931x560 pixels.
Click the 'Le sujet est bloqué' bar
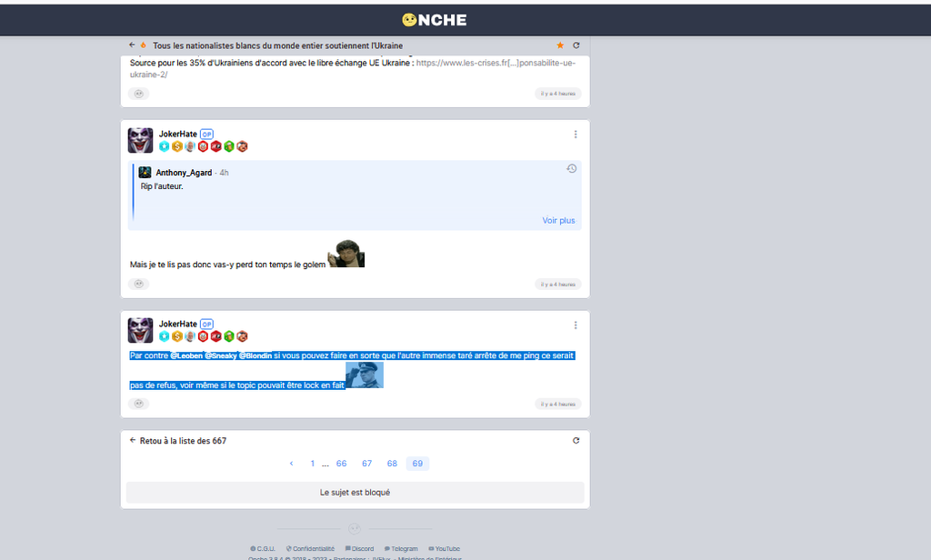[355, 493]
